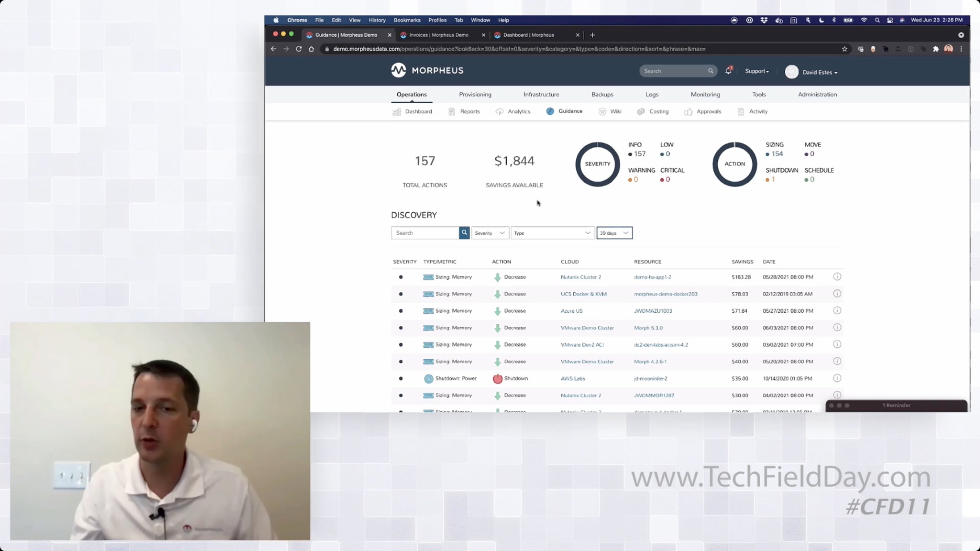Click the Apple menu icon

(x=276, y=20)
